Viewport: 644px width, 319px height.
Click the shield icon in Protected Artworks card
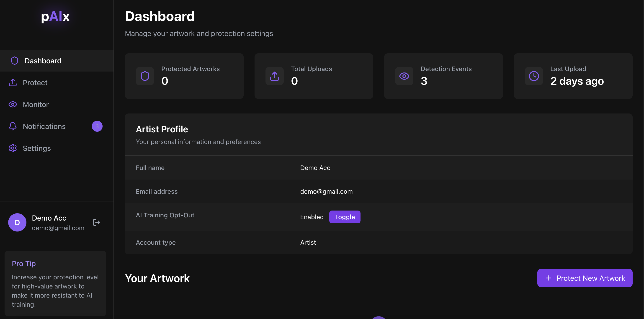coord(145,76)
